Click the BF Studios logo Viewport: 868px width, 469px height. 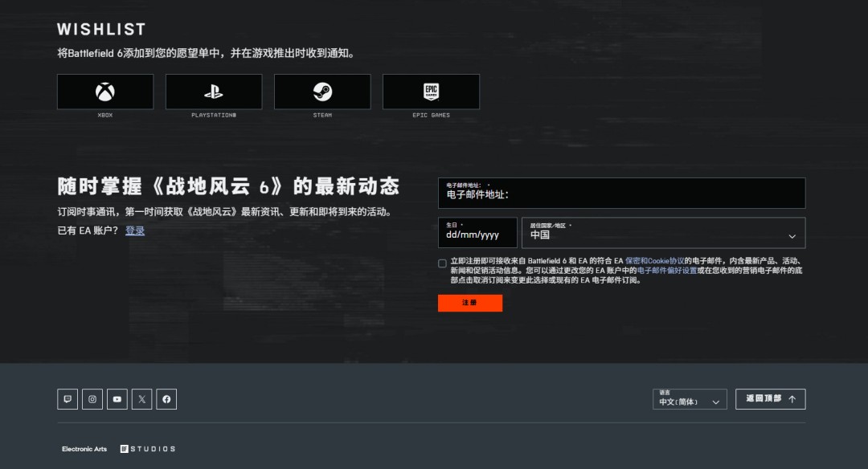click(149, 449)
